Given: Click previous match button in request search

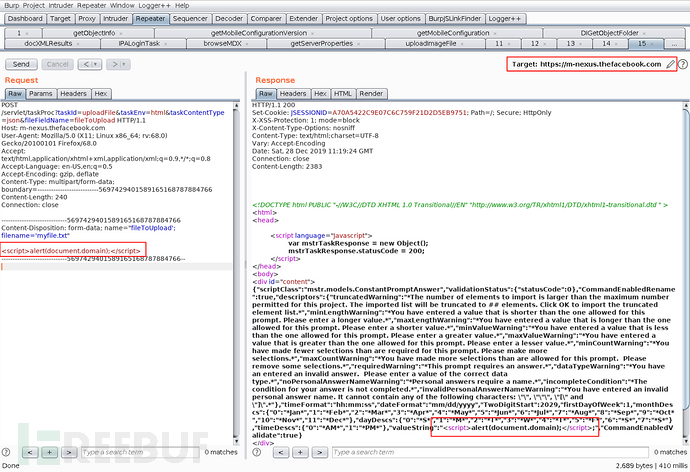Looking at the screenshot, I should [x=30, y=452].
